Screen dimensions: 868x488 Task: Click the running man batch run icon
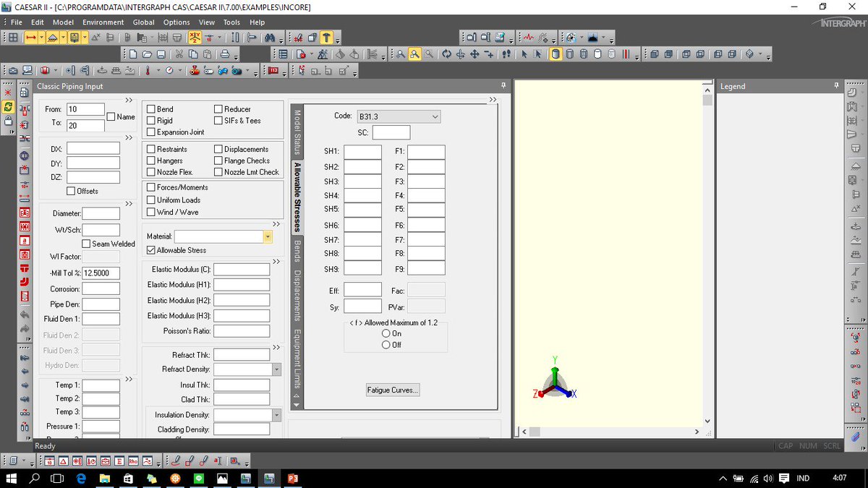coord(323,54)
